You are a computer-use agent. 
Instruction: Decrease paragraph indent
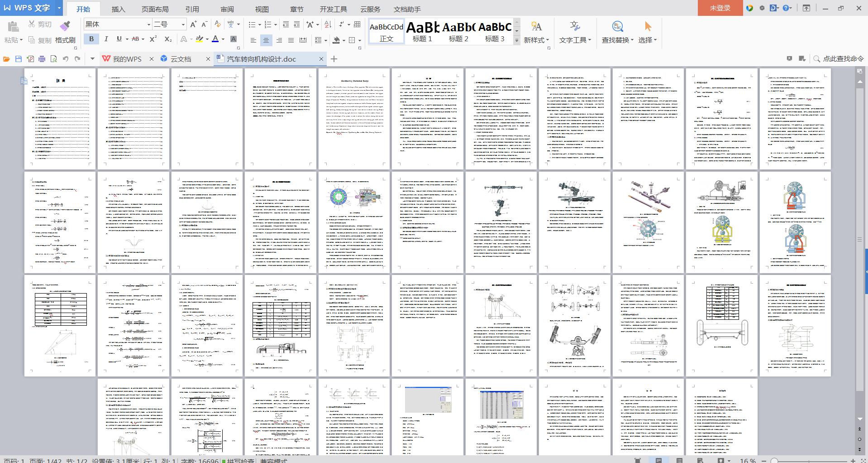pos(286,24)
